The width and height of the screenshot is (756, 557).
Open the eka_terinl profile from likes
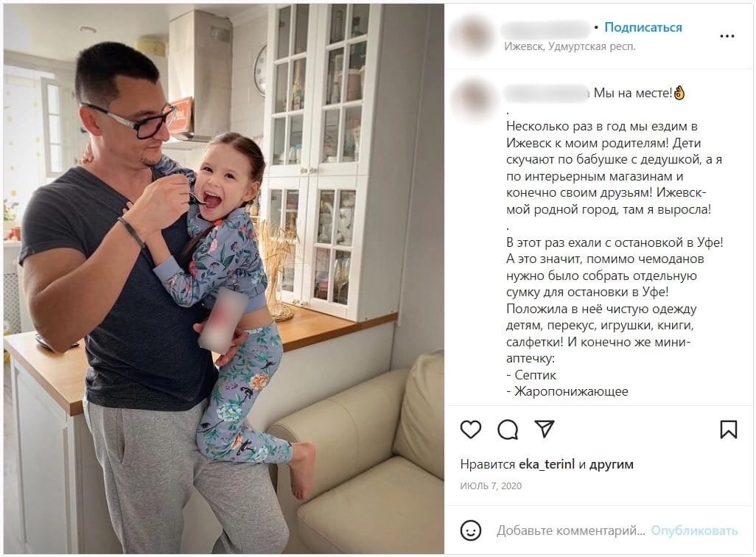point(547,464)
